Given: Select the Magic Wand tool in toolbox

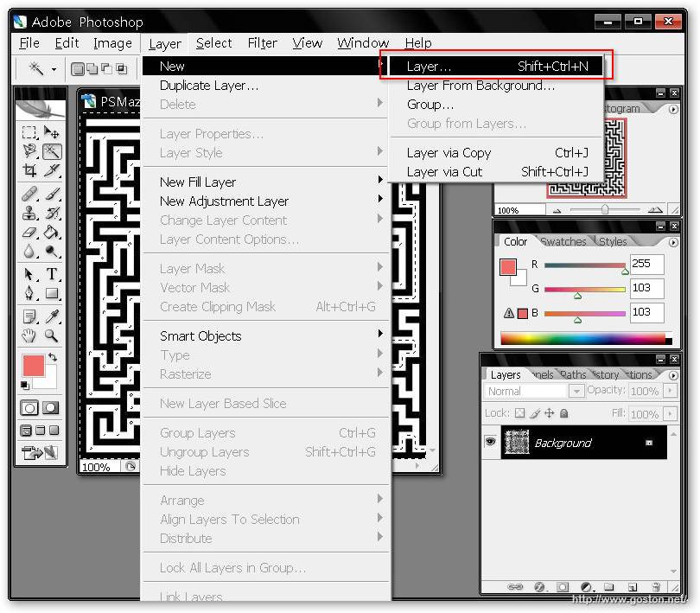Looking at the screenshot, I should pyautogui.click(x=52, y=151).
